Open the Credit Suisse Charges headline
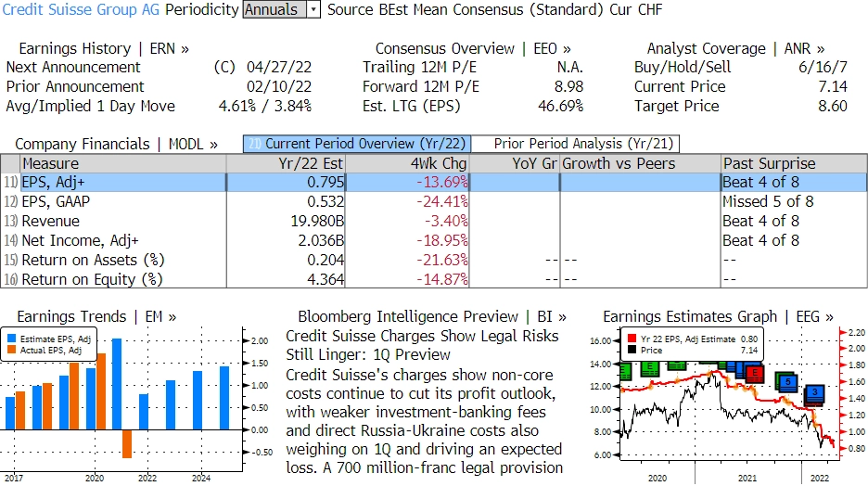The width and height of the screenshot is (868, 486). click(x=422, y=345)
